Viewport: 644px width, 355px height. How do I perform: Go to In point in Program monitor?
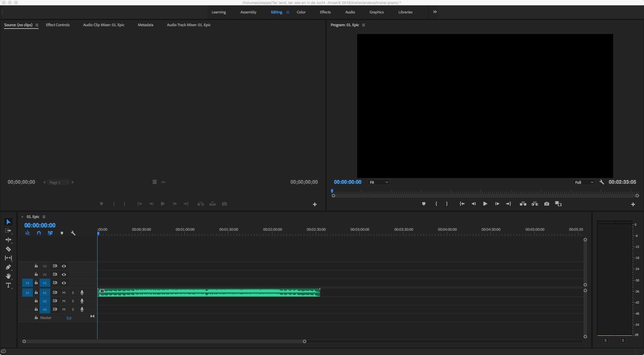point(462,204)
